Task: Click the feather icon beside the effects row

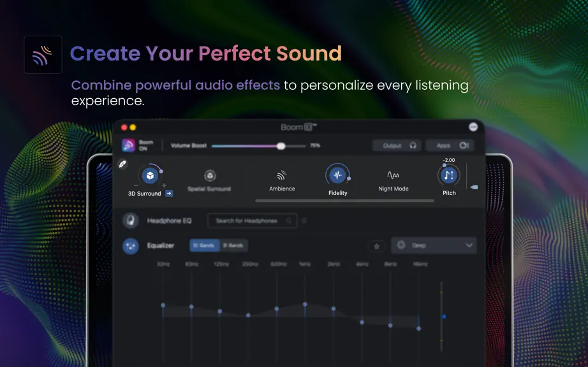Action: (122, 164)
